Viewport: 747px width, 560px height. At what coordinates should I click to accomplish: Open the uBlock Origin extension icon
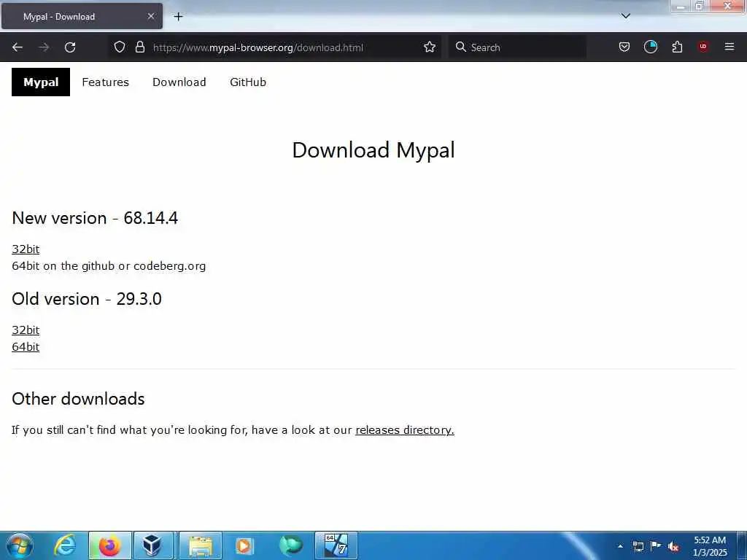click(703, 47)
